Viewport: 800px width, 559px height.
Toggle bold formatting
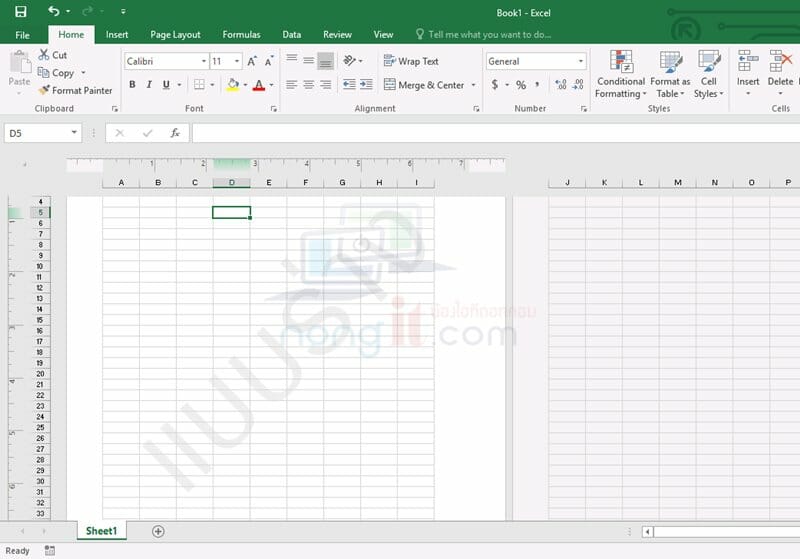(132, 85)
